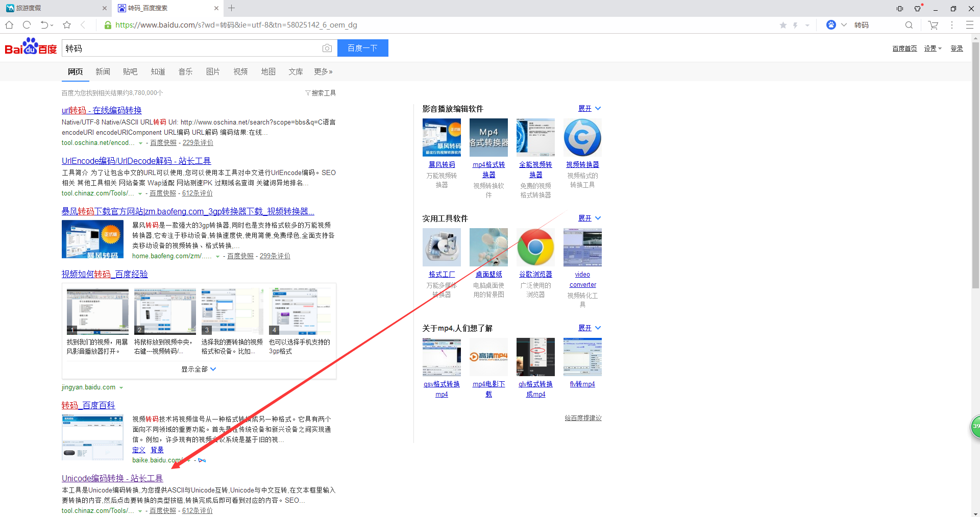Expand 关于mp4,人们想了解 with 展开
Viewport: 980px width, 517px height.
[x=590, y=328]
